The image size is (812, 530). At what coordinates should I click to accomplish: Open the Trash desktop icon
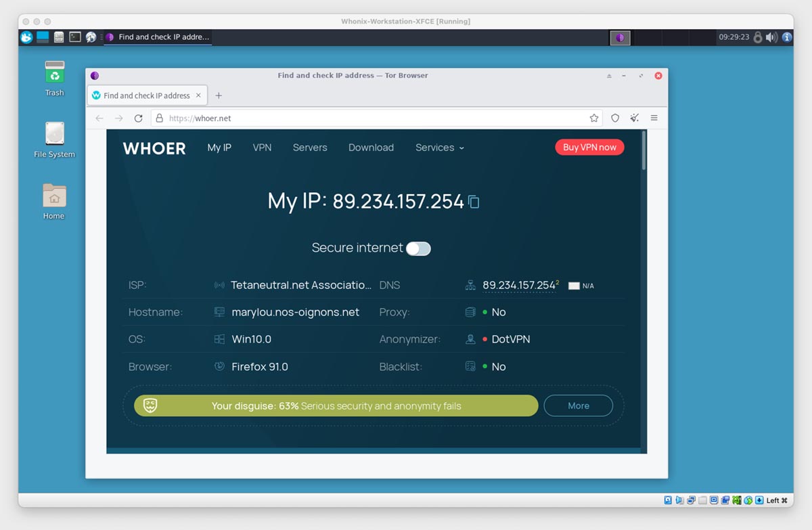pyautogui.click(x=55, y=79)
